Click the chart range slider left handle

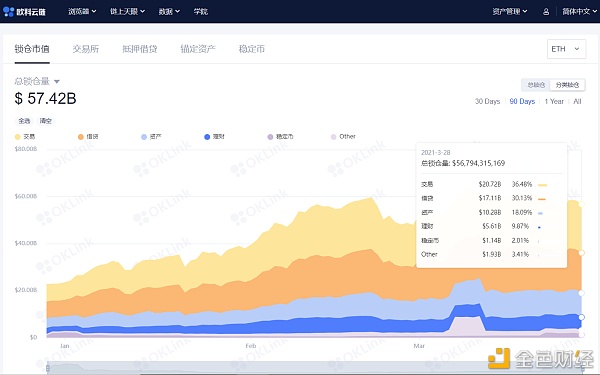pyautogui.click(x=48, y=368)
